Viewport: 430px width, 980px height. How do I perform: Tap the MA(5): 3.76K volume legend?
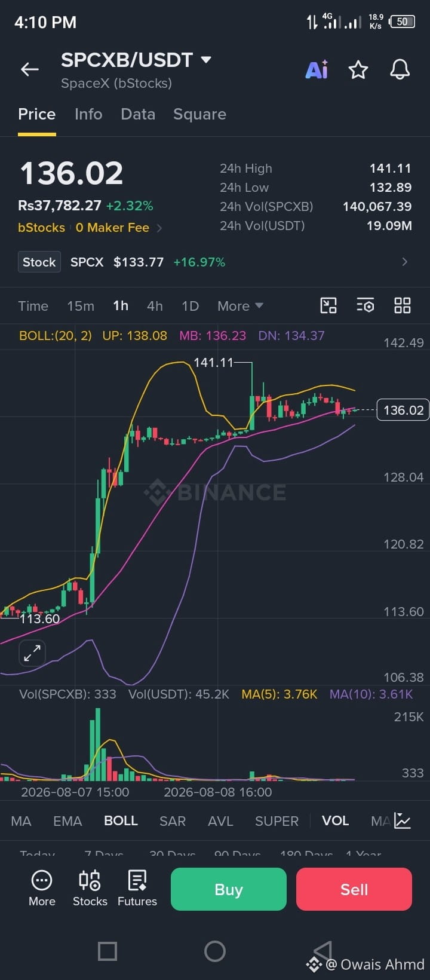pos(279,694)
